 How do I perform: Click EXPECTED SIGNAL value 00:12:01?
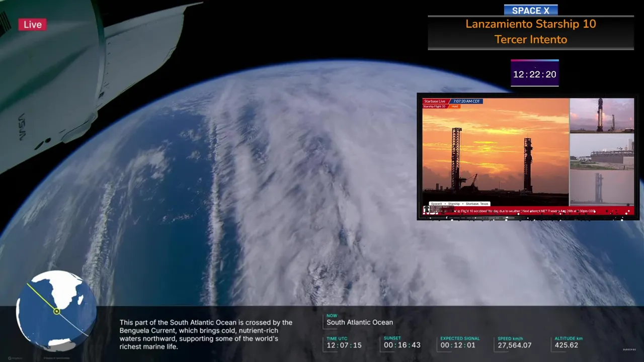pyautogui.click(x=458, y=345)
